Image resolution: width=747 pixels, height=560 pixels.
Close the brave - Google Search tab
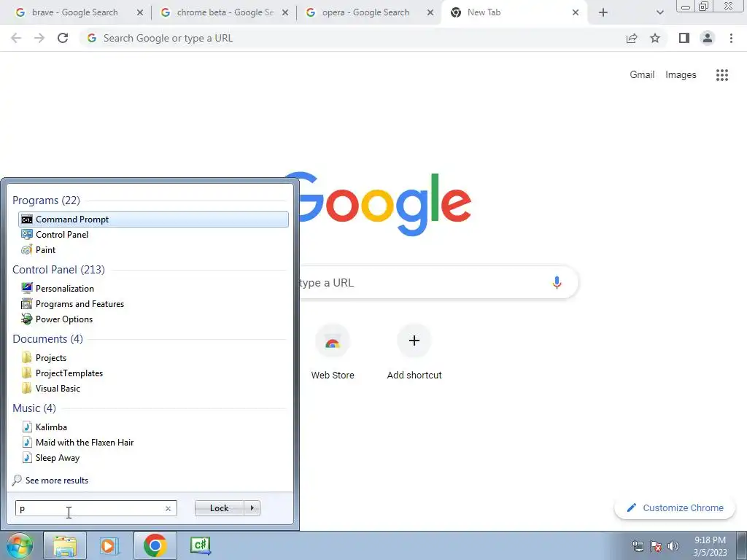(x=139, y=13)
